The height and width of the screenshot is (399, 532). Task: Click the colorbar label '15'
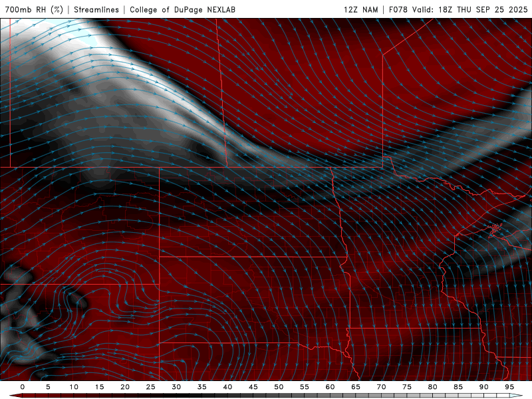(x=99, y=387)
